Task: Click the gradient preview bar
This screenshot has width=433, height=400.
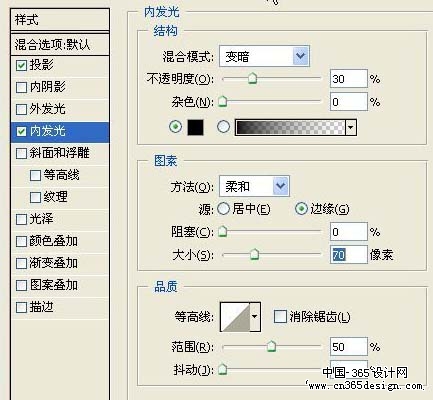Action: point(290,127)
